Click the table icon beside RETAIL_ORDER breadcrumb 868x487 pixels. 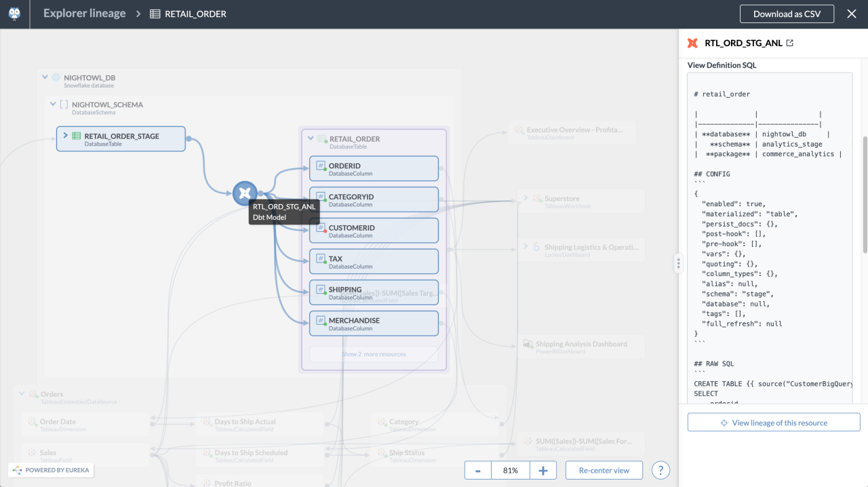155,14
